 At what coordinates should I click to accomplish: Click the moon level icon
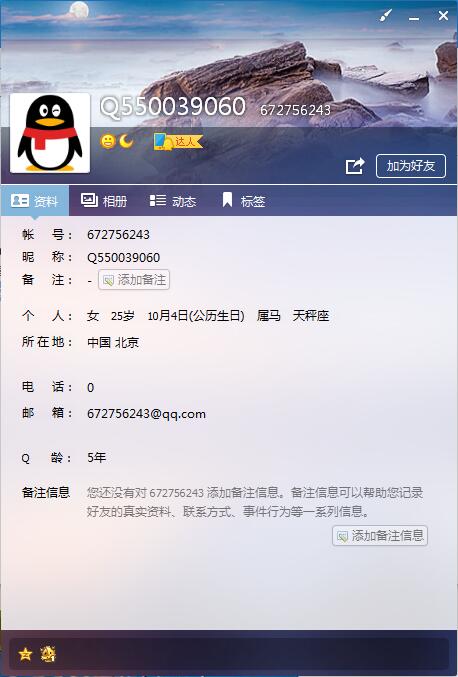pos(126,141)
